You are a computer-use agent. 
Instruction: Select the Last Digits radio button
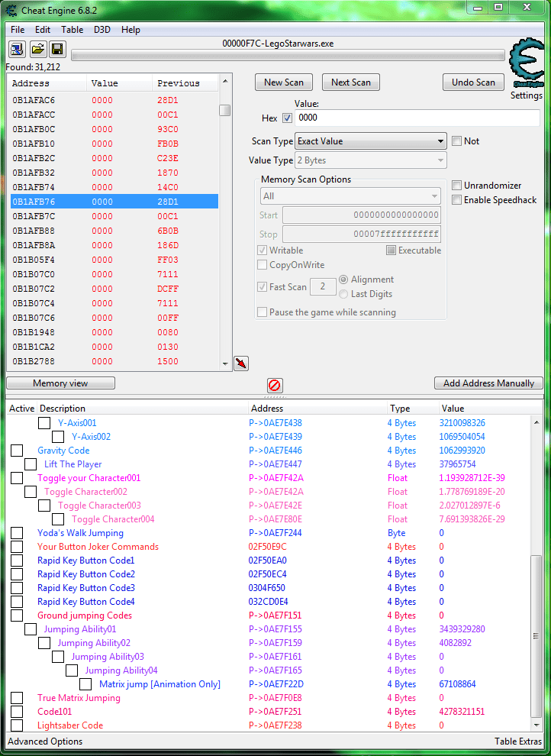[343, 294]
